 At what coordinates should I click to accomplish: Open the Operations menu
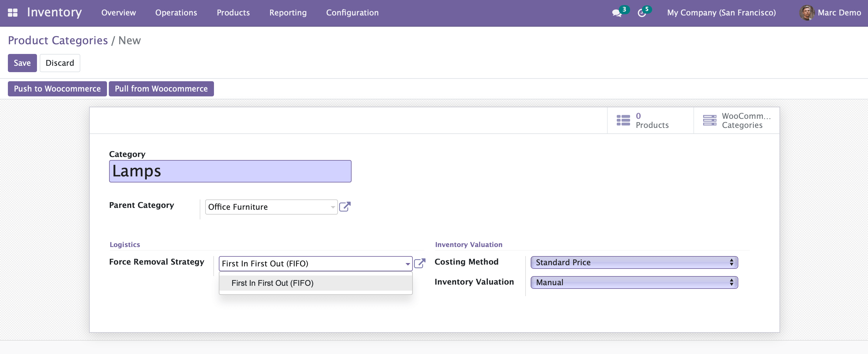click(176, 13)
